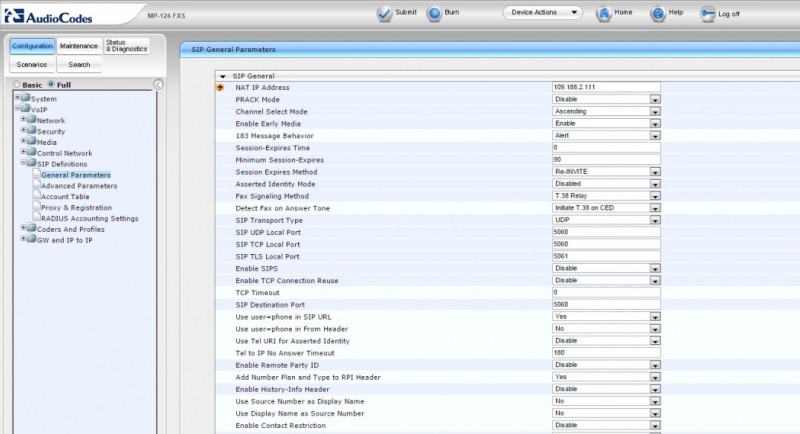This screenshot has height=434, width=800.
Task: Click the Log off key icon
Action: [708, 14]
